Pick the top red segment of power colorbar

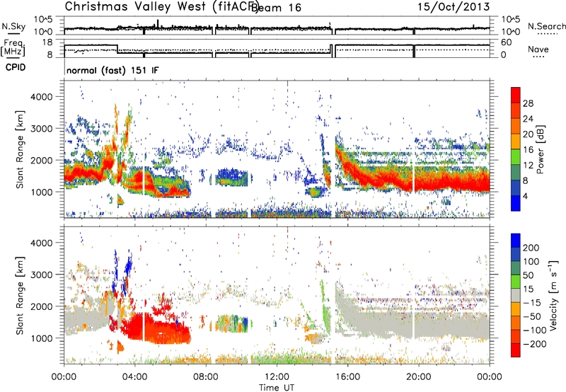pos(516,95)
